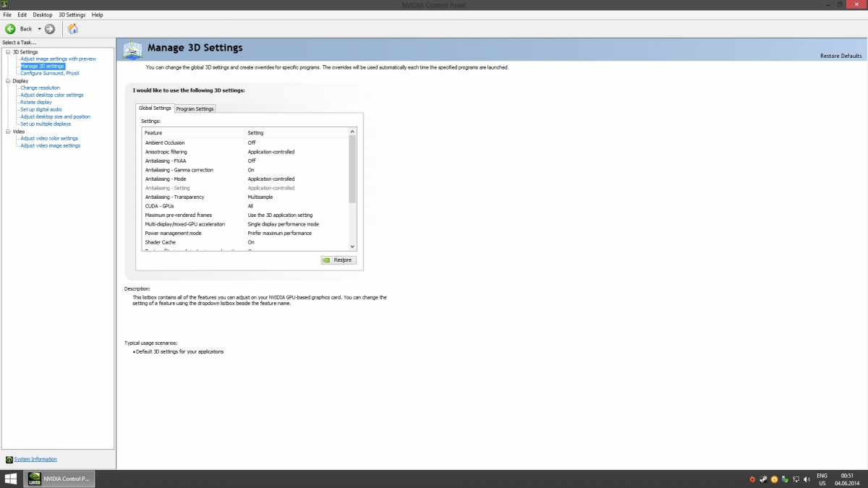Open the volume speaker tray icon

click(807, 479)
